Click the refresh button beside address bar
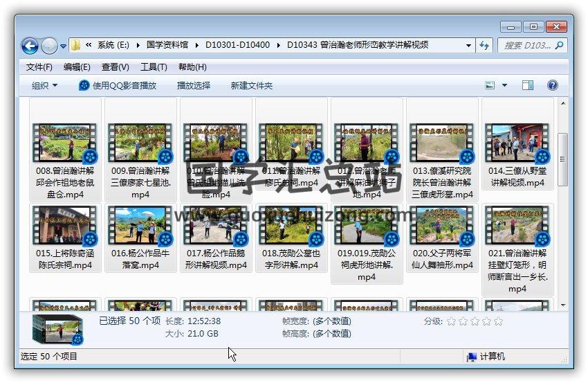The image size is (588, 383). (x=485, y=46)
